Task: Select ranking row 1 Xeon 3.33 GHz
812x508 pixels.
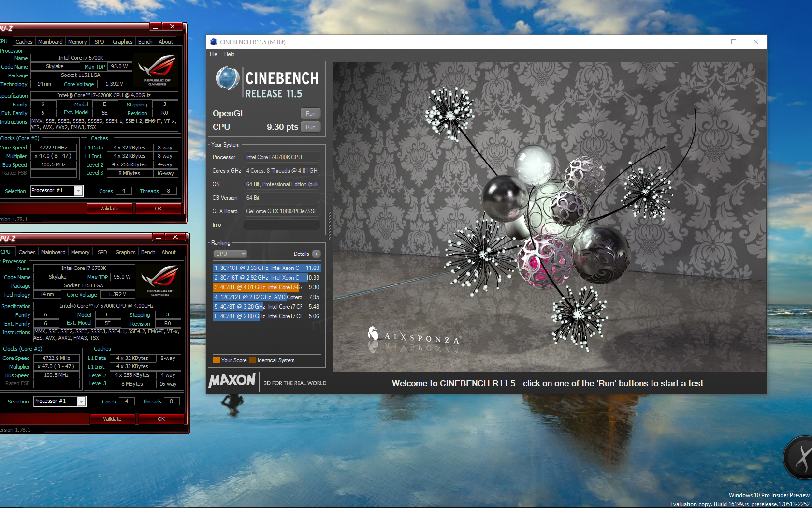Action: coord(267,268)
